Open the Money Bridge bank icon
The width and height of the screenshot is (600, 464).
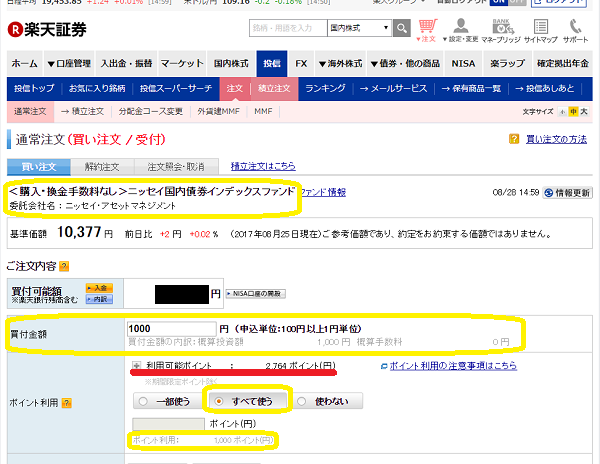point(501,31)
